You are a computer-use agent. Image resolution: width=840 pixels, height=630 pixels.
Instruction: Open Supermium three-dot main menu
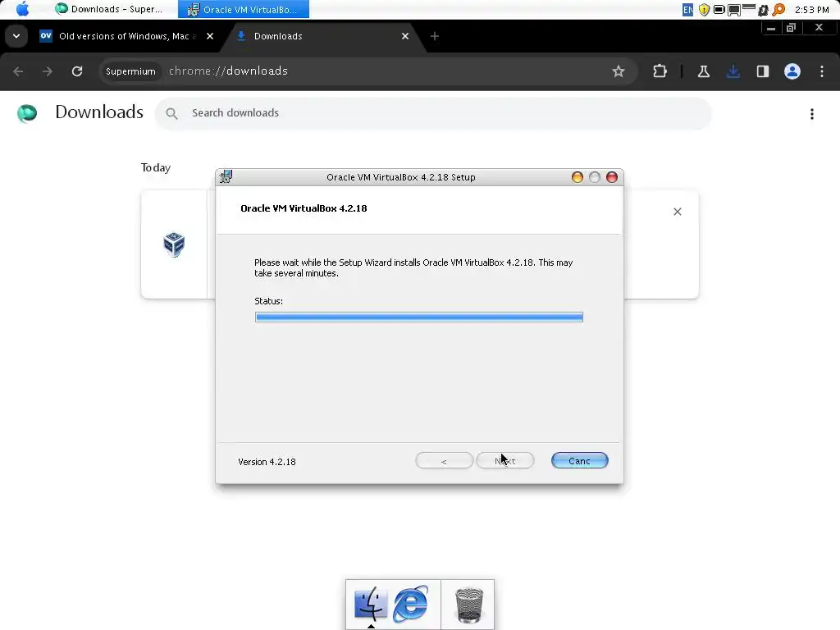[822, 71]
